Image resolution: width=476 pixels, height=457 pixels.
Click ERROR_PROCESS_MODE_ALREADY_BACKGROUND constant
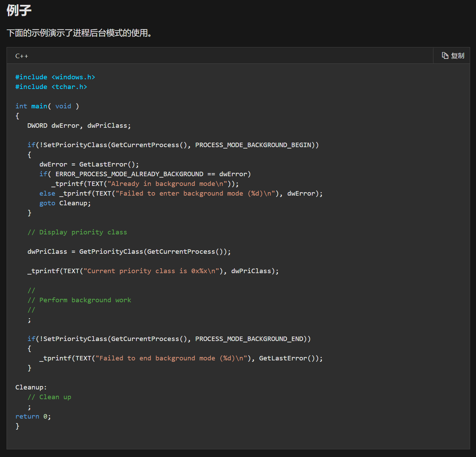click(x=129, y=174)
